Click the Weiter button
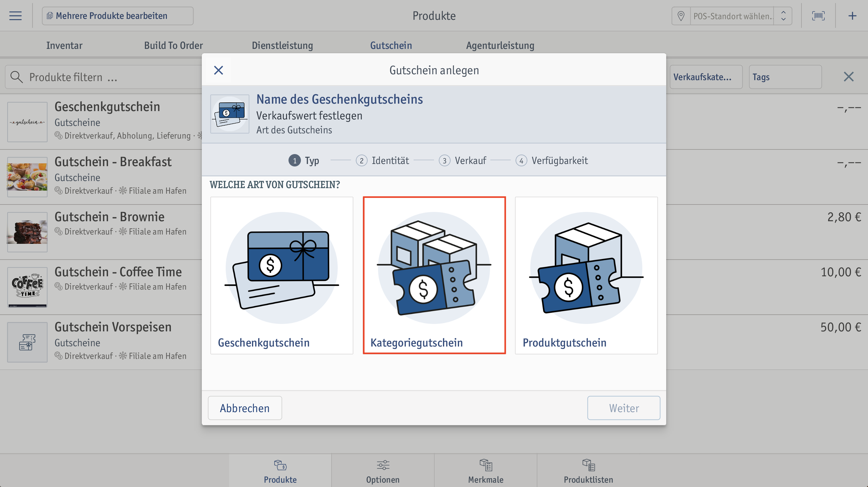Image resolution: width=868 pixels, height=487 pixels. [623, 408]
